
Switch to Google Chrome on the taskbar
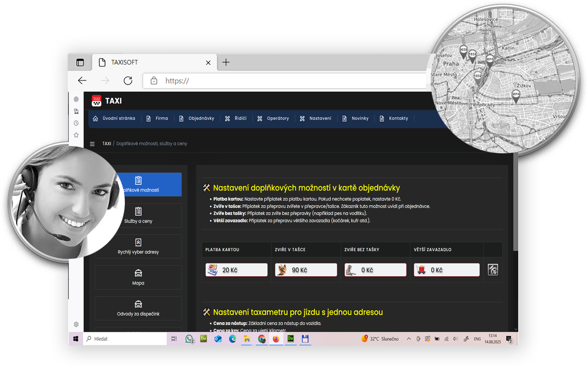[x=261, y=339]
